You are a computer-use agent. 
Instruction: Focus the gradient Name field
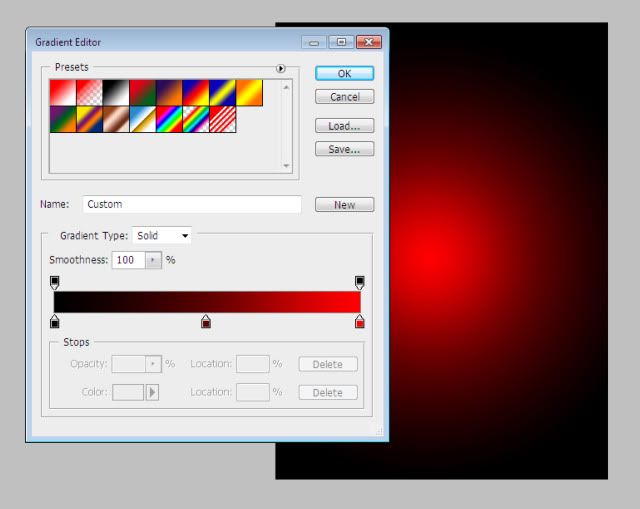(192, 204)
